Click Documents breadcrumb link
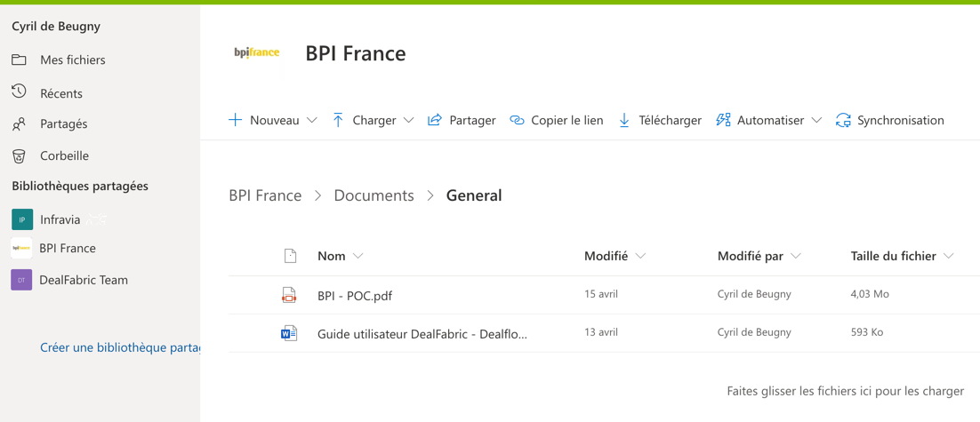Screen dimensions: 980x422 coord(374,196)
